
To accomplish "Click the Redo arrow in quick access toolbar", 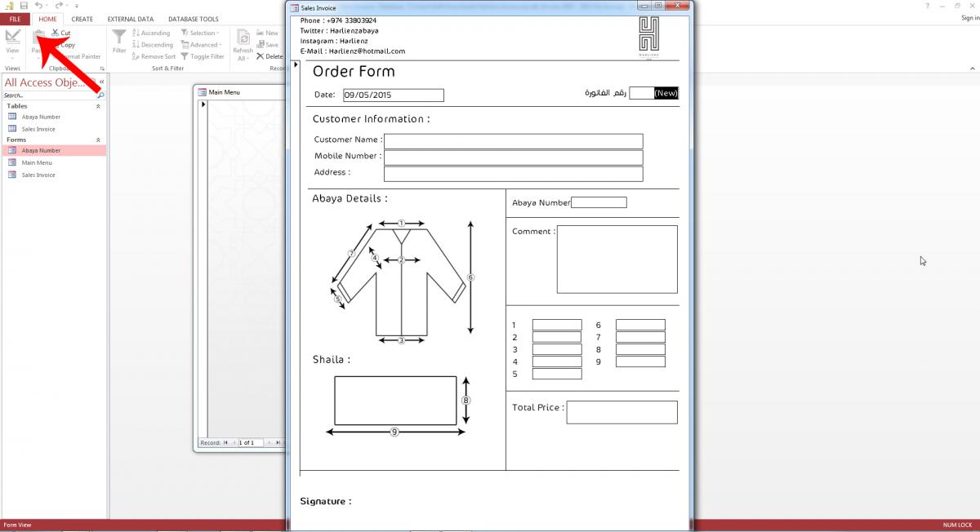I will (x=58, y=6).
